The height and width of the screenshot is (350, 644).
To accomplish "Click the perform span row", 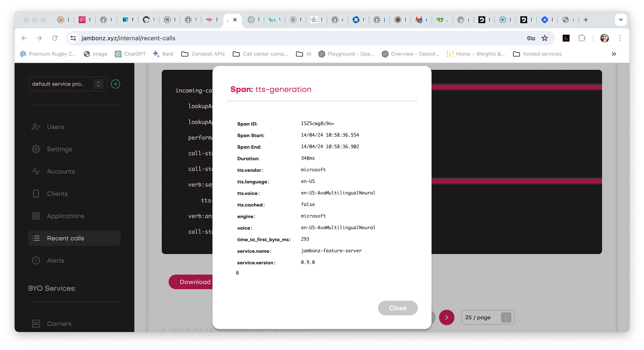I will click(x=200, y=138).
